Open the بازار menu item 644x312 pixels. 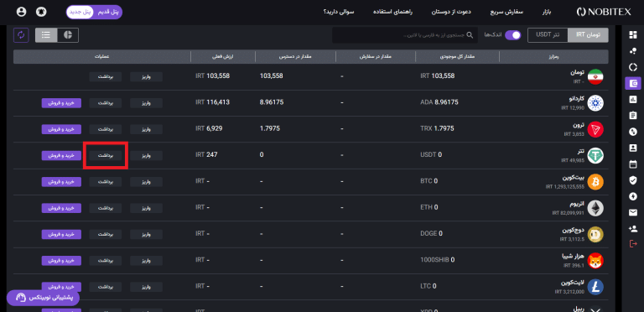click(546, 12)
